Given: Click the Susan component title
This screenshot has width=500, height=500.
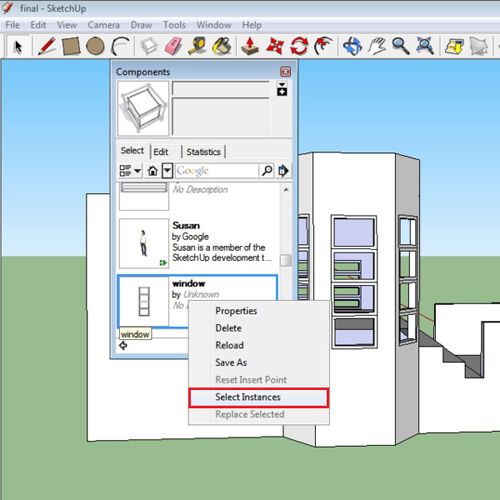Looking at the screenshot, I should pos(186,226).
